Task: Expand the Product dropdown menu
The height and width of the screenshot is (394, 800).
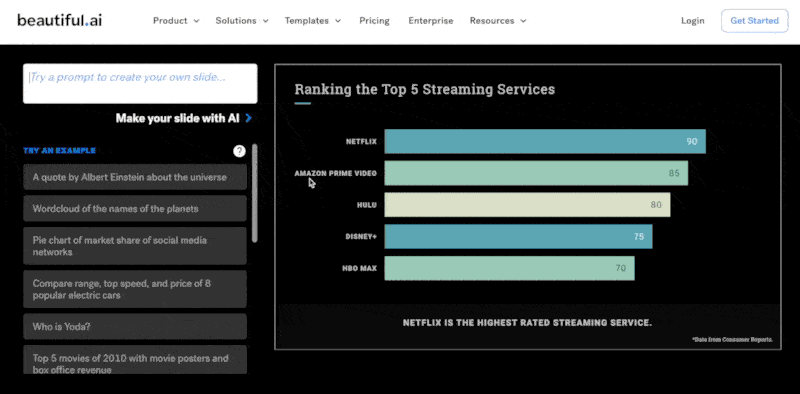Action: coord(176,21)
